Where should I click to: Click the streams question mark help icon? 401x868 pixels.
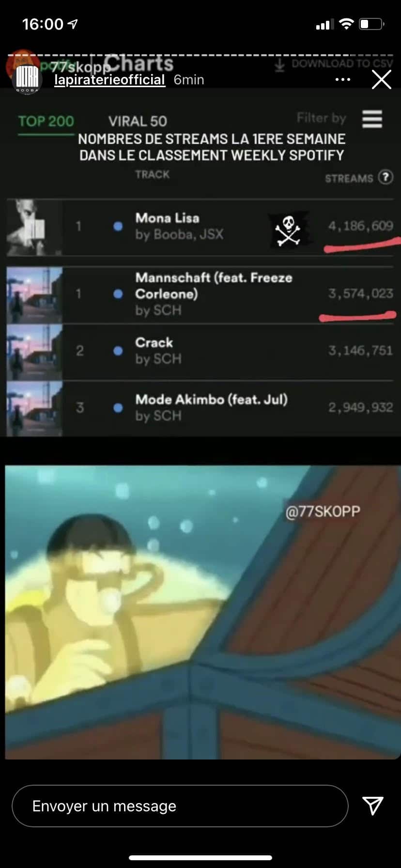click(386, 177)
